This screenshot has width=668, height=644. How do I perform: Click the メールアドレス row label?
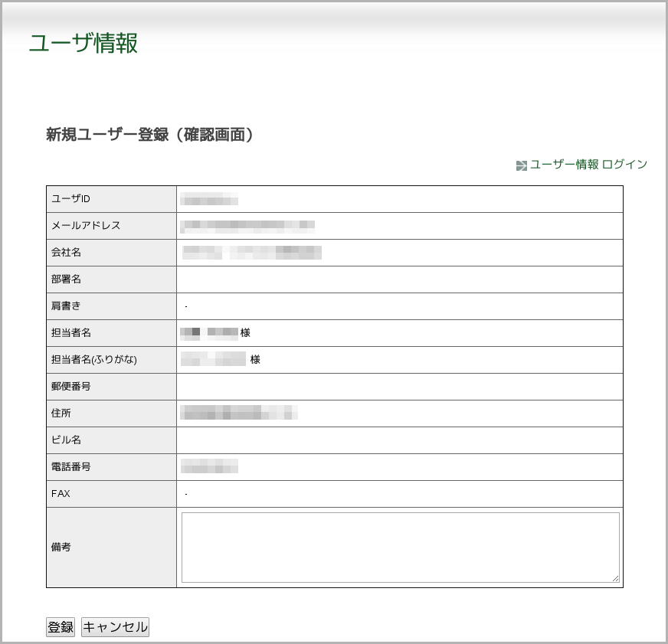click(86, 226)
